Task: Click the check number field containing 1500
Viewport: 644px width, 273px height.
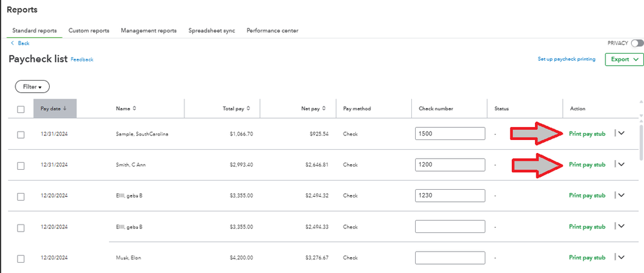Action: click(450, 134)
